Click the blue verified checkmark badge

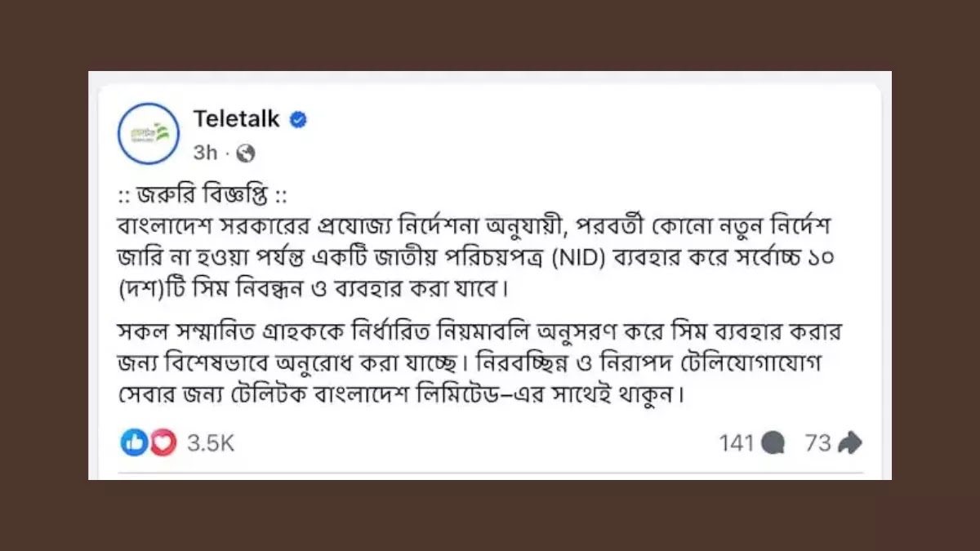[x=299, y=119]
